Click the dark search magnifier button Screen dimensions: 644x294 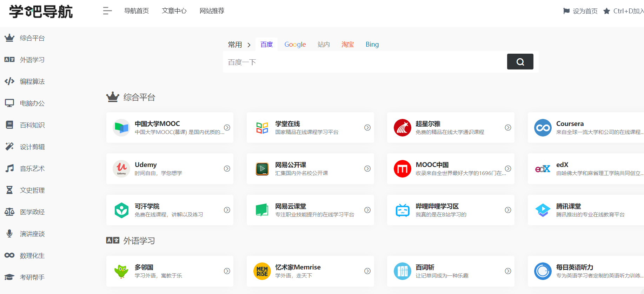pos(520,62)
